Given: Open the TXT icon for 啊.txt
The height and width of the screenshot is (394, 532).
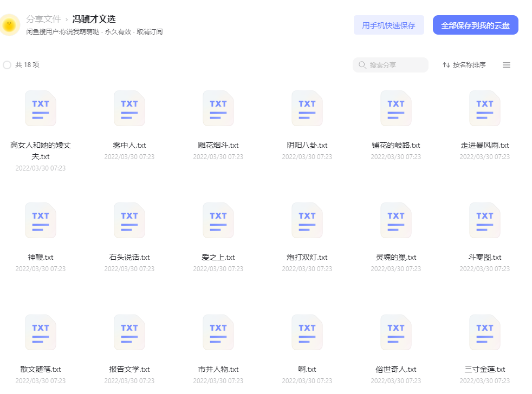Looking at the screenshot, I should (307, 332).
